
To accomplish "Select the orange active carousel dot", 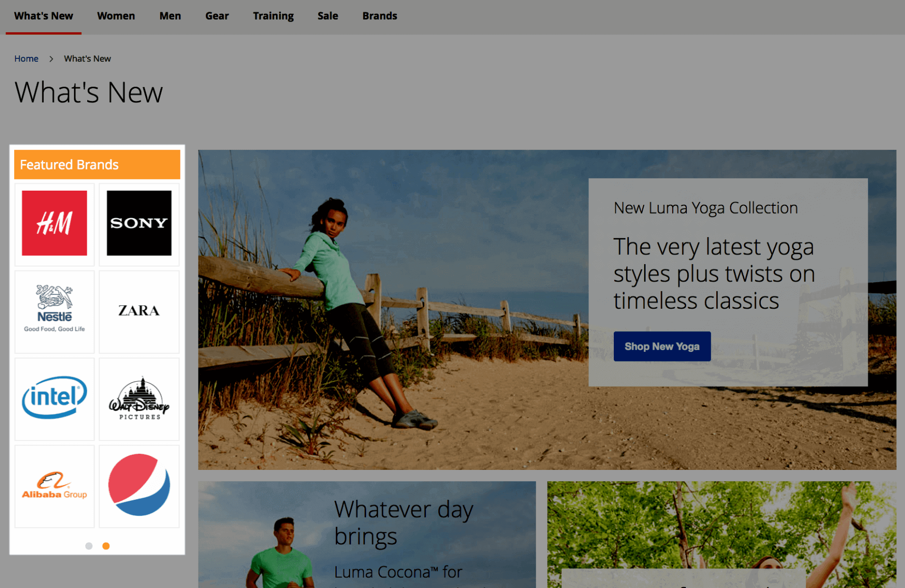I will tap(106, 546).
